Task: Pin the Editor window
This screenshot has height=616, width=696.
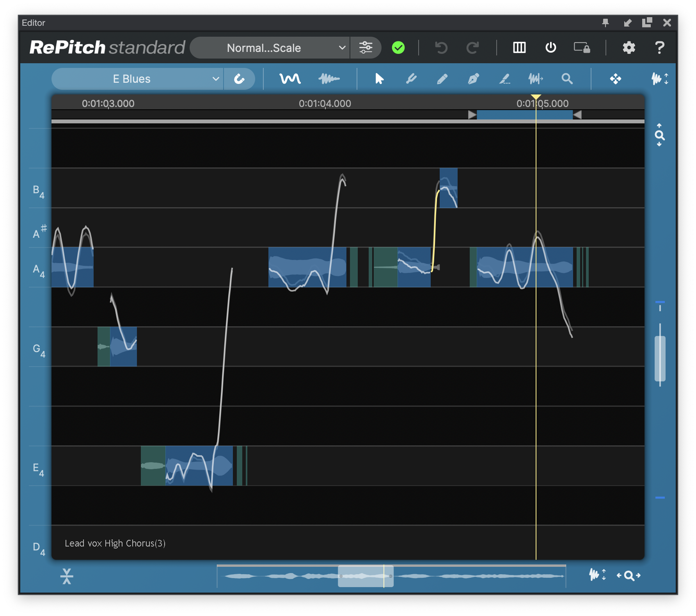Action: pos(605,23)
